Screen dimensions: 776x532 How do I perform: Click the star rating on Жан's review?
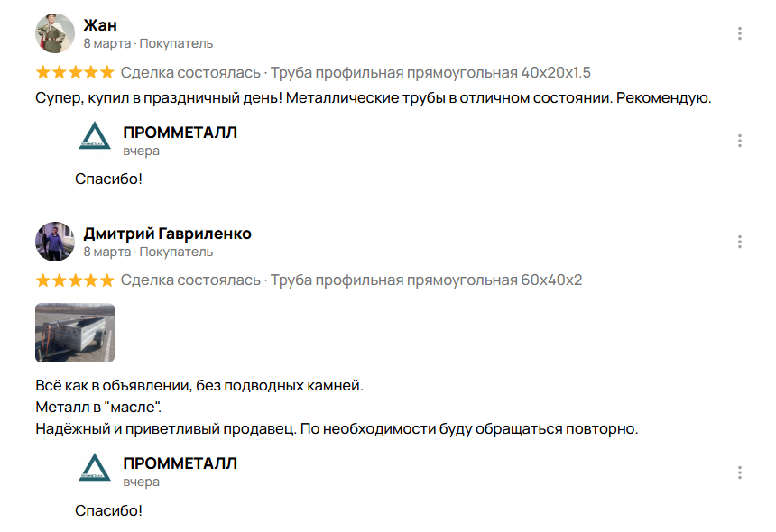[74, 72]
